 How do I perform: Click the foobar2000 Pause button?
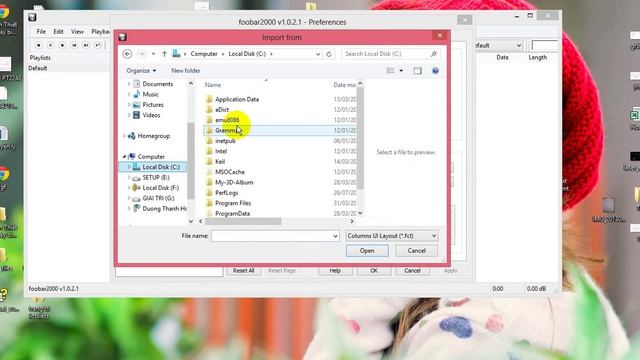[x=50, y=45]
